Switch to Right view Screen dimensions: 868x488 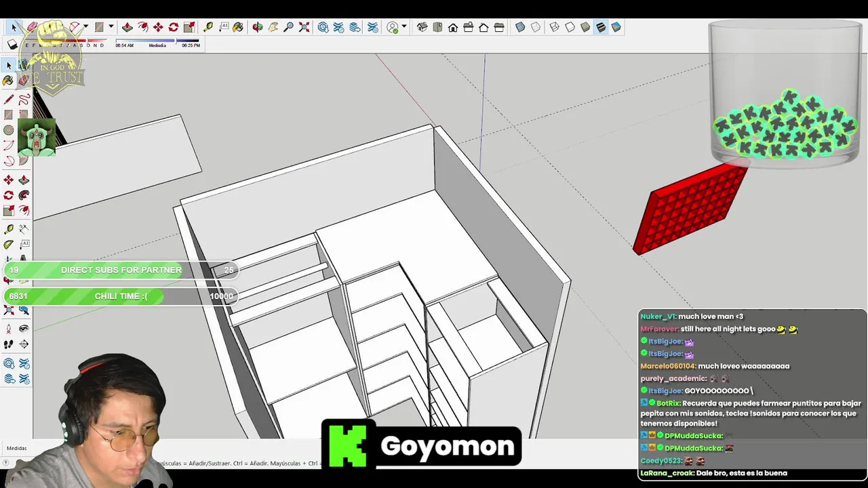click(468, 27)
